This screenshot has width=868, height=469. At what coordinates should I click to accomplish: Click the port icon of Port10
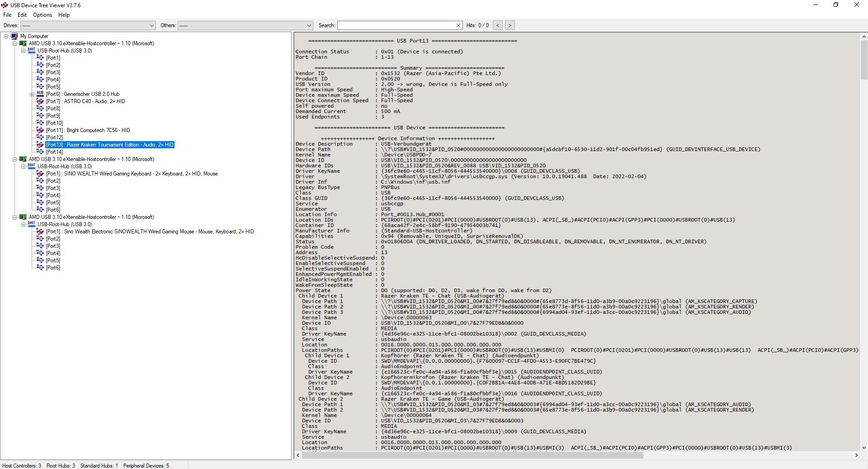(x=40, y=123)
